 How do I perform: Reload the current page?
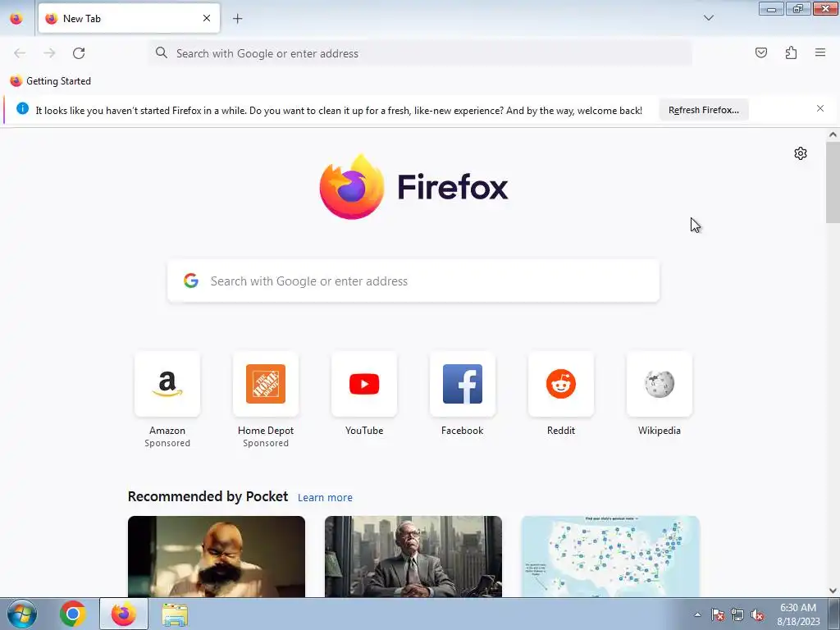pos(79,53)
